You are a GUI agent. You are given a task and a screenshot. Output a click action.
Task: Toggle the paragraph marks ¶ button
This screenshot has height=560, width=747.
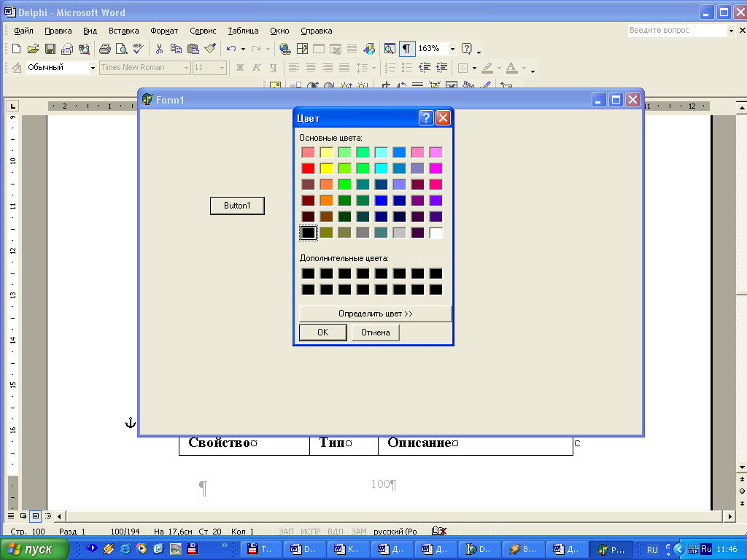(x=406, y=49)
